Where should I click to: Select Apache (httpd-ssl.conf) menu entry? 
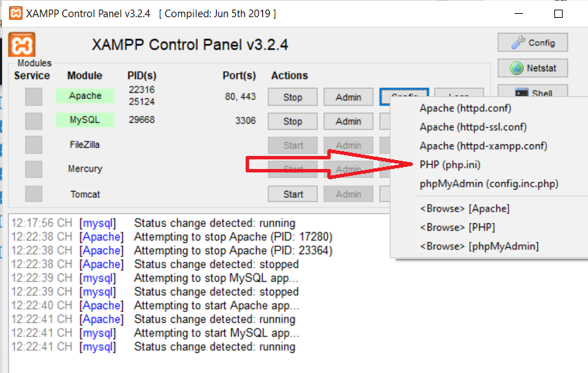[473, 127]
